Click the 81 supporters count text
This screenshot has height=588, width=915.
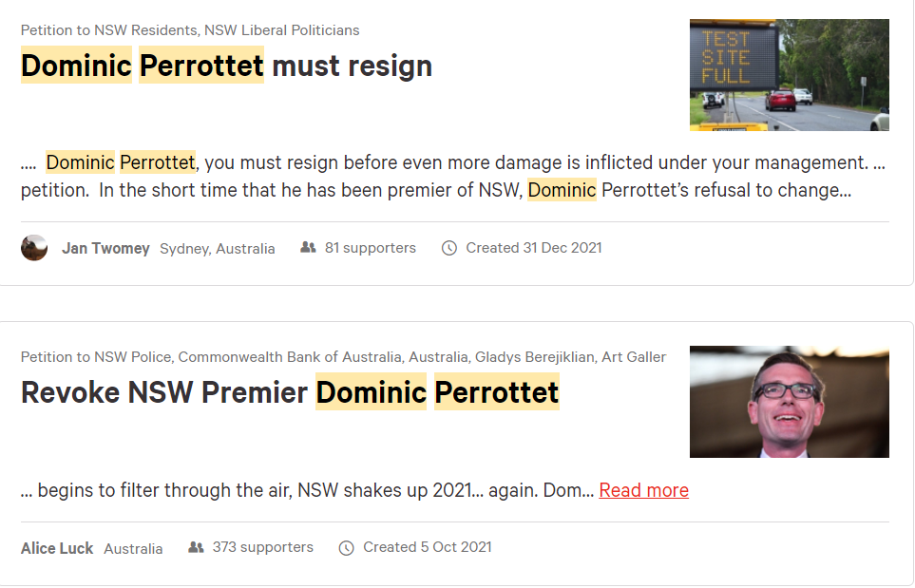click(370, 248)
